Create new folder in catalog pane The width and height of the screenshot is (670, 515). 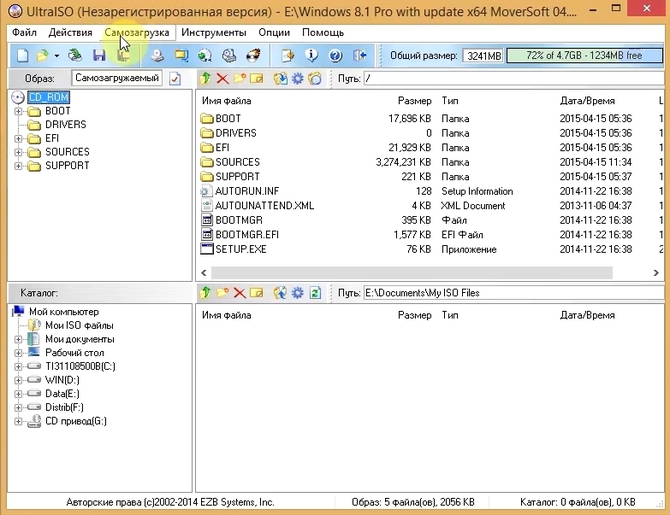pyautogui.click(x=222, y=293)
